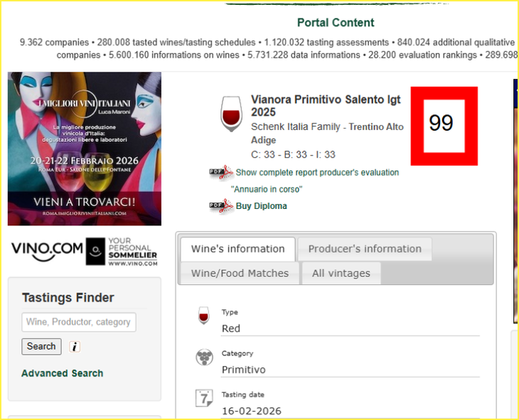The width and height of the screenshot is (519, 420).
Task: Open the Wine/Food Matches tab
Action: click(240, 274)
